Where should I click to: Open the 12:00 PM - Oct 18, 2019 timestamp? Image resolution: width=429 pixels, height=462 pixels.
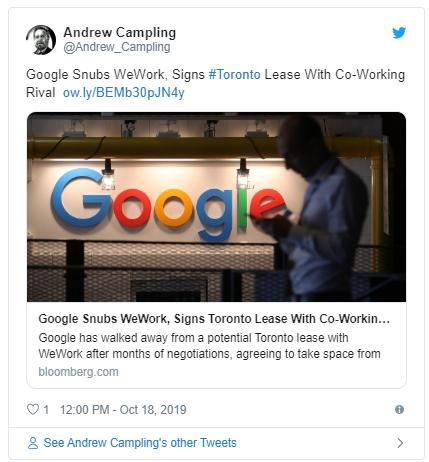click(123, 409)
